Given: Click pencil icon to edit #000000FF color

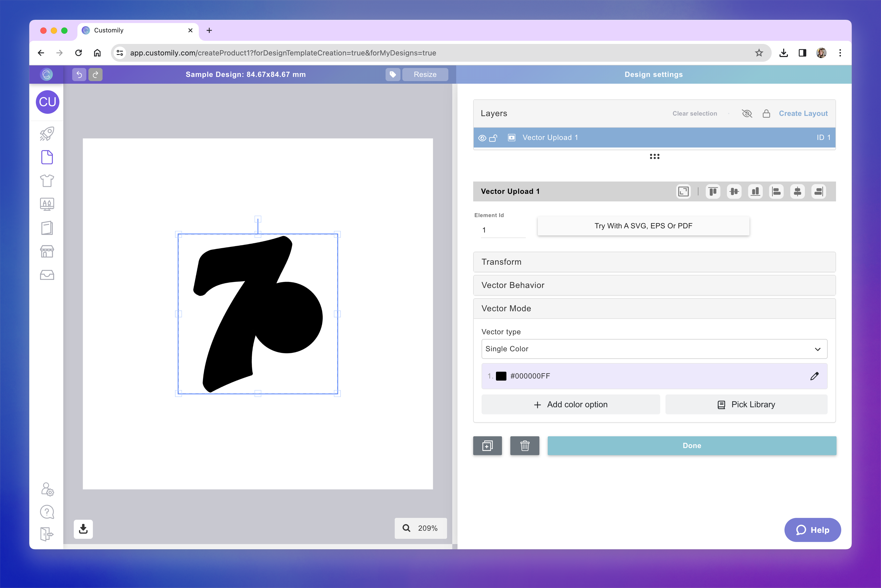Looking at the screenshot, I should [x=814, y=376].
